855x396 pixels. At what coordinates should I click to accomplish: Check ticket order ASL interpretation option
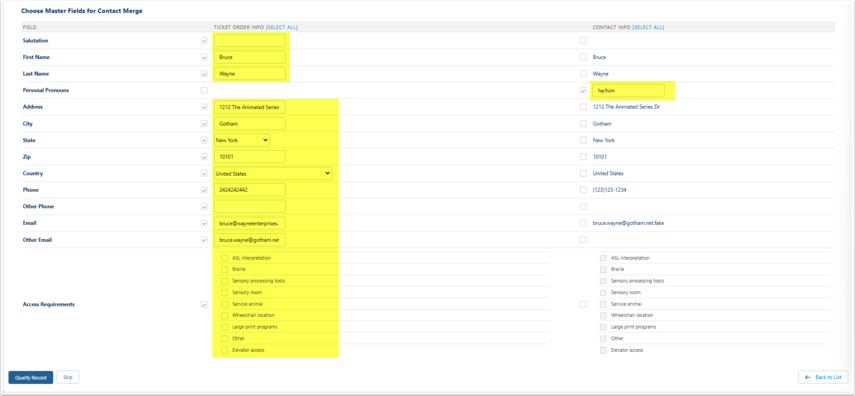click(x=224, y=258)
